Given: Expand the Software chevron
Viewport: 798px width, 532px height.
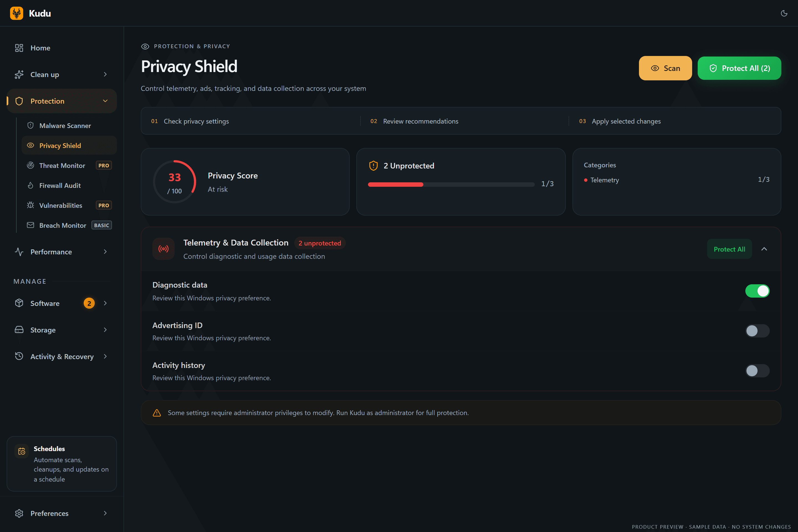Looking at the screenshot, I should pyautogui.click(x=105, y=303).
